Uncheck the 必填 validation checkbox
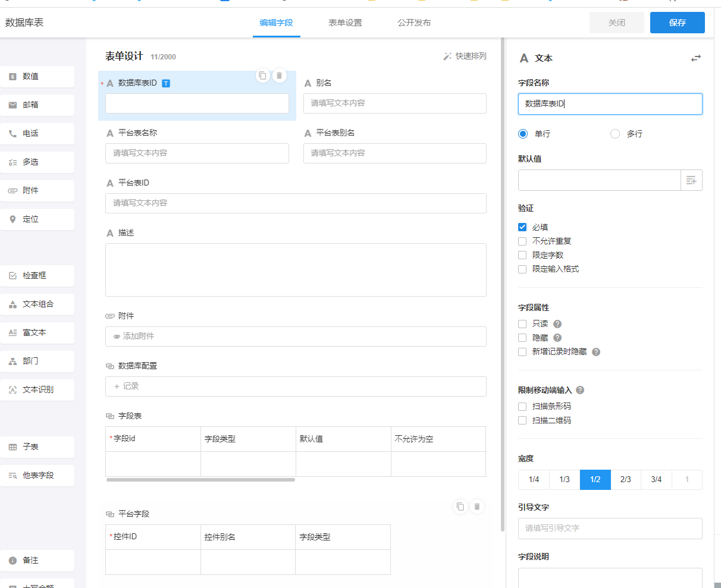Image resolution: width=721 pixels, height=588 pixels. pyautogui.click(x=522, y=227)
